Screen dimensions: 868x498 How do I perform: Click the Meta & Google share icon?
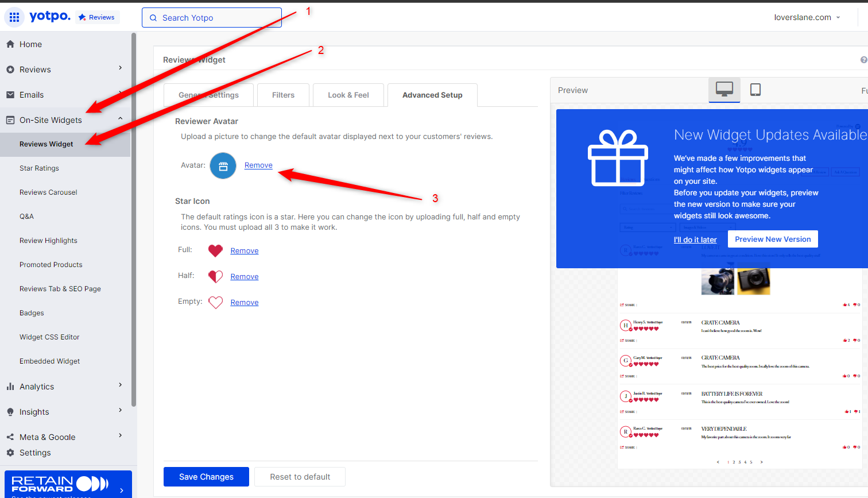[x=10, y=437]
